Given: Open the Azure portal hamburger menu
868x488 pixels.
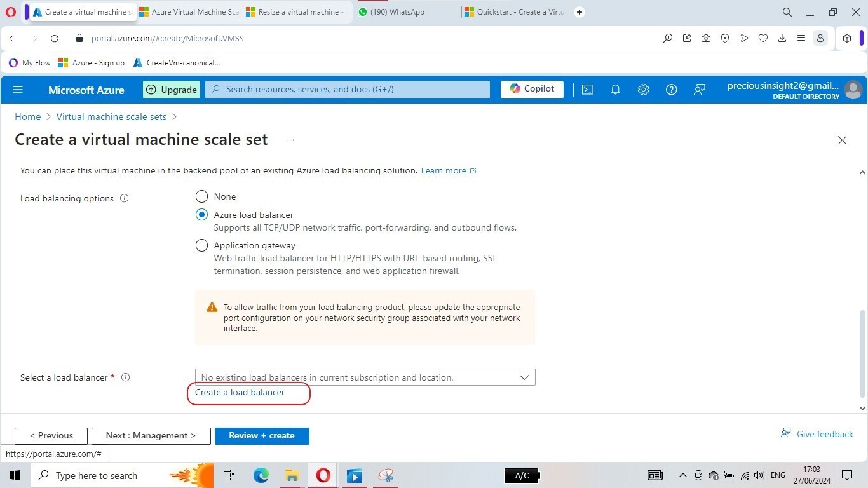Looking at the screenshot, I should pos(18,90).
